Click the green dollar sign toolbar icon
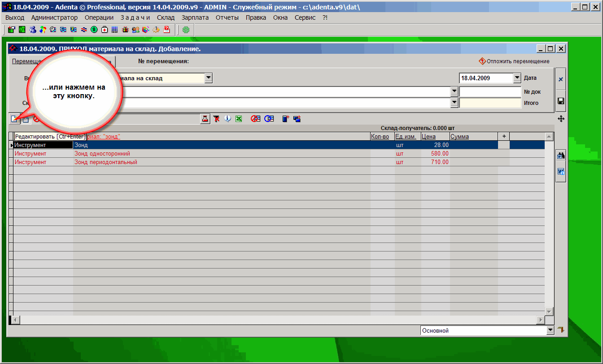Screen dimensions: 603x364 click(x=94, y=30)
